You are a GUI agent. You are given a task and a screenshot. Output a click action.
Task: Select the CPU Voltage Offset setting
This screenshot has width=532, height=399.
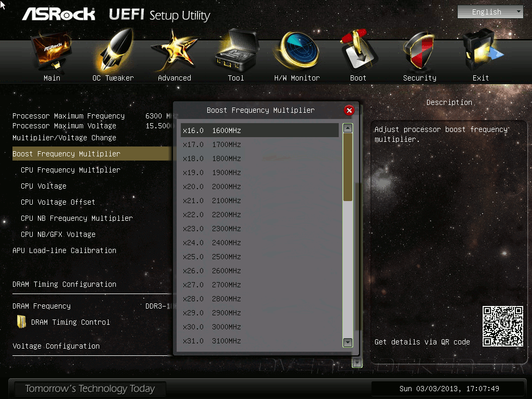click(58, 202)
